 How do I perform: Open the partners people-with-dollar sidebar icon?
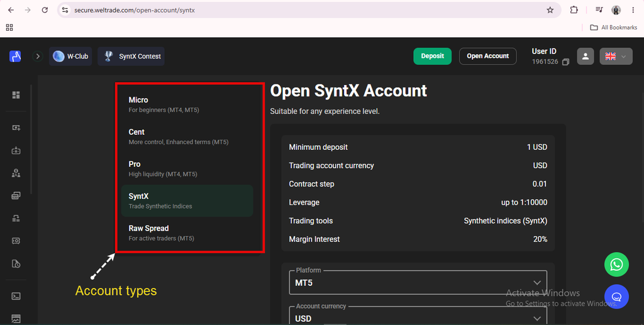pos(16,173)
